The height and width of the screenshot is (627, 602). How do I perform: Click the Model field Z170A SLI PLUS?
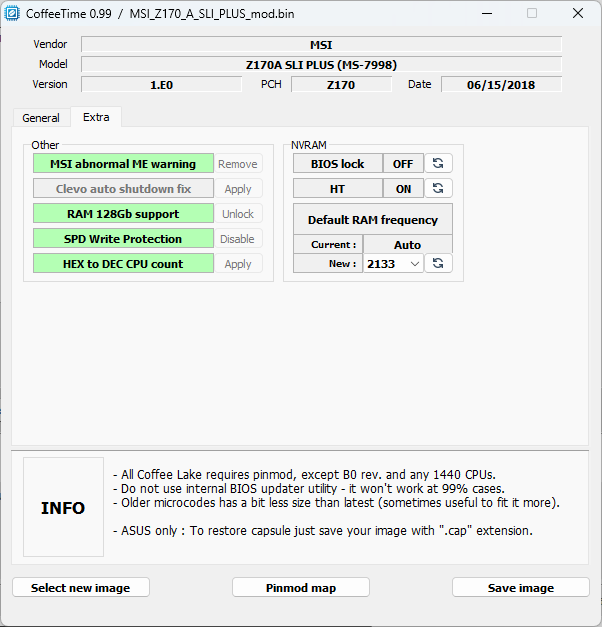tap(321, 64)
